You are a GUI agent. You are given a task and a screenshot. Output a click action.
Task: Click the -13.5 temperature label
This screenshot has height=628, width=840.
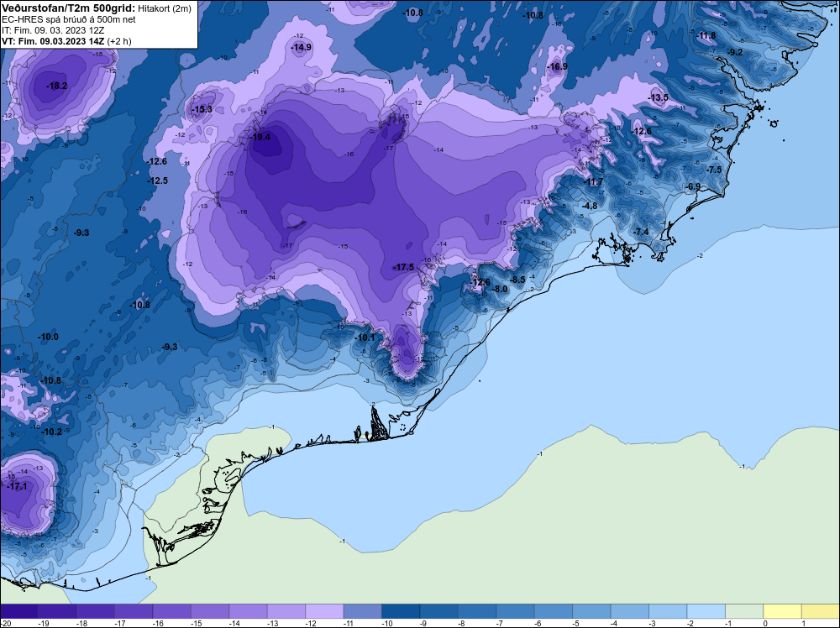tap(659, 97)
